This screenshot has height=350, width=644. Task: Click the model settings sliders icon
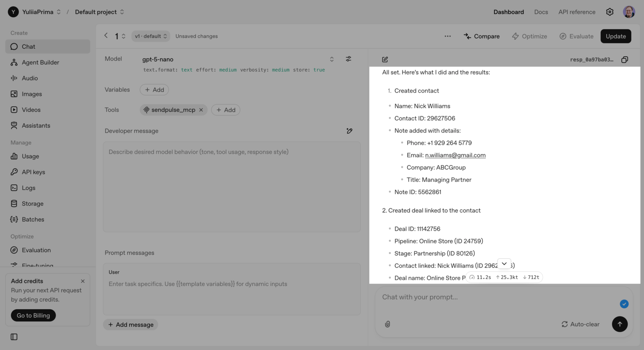point(348,59)
